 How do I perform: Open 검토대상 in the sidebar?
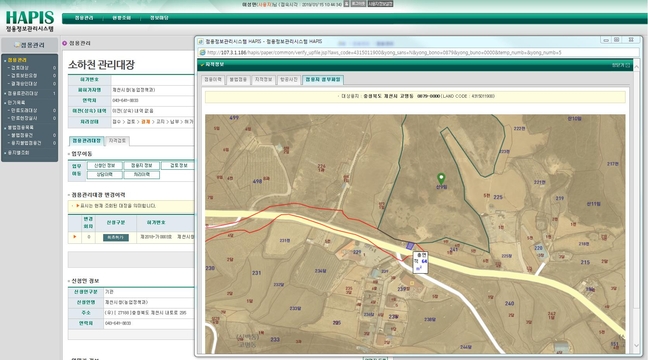[19, 68]
